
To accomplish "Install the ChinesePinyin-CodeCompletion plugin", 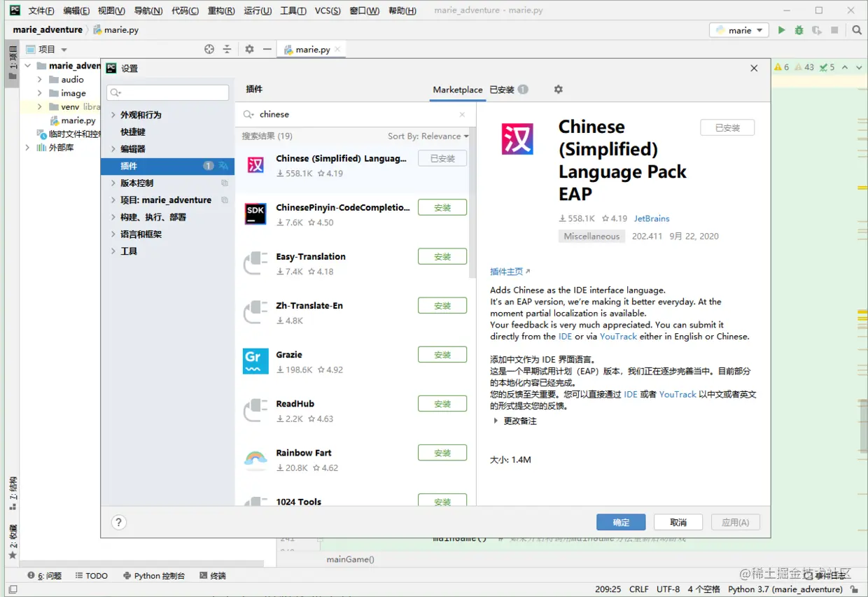I will [442, 207].
